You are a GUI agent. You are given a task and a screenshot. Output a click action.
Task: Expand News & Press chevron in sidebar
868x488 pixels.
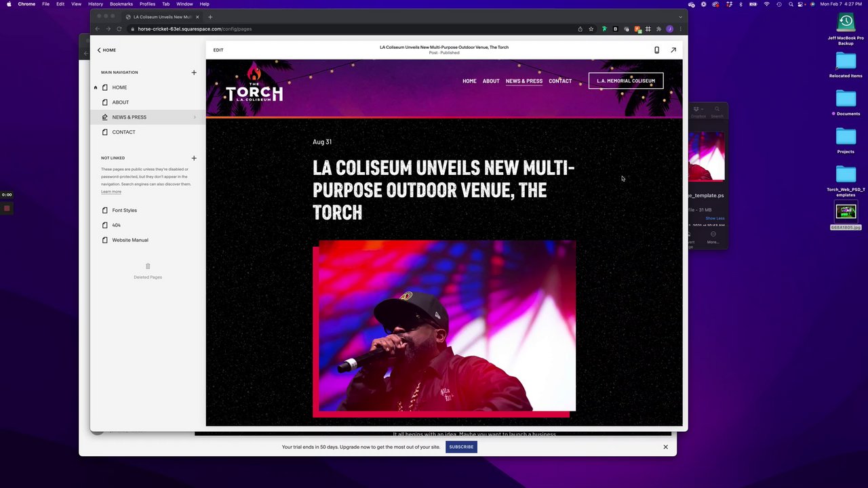click(195, 117)
